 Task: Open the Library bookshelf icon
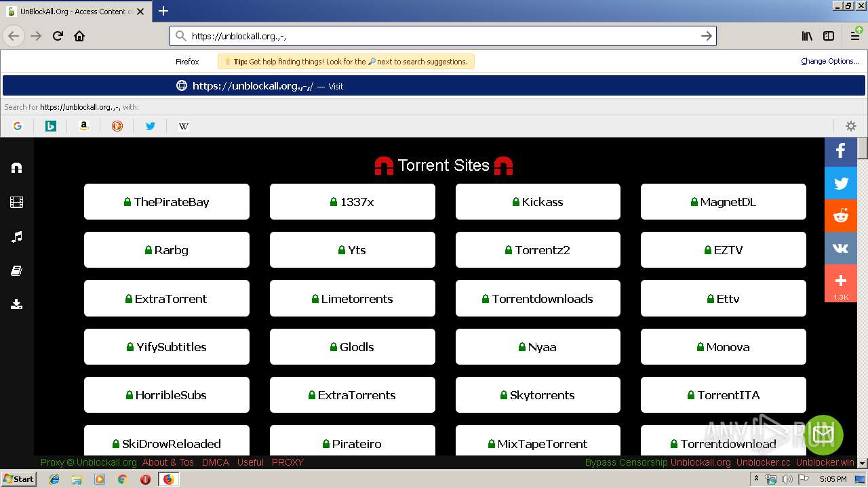click(807, 36)
